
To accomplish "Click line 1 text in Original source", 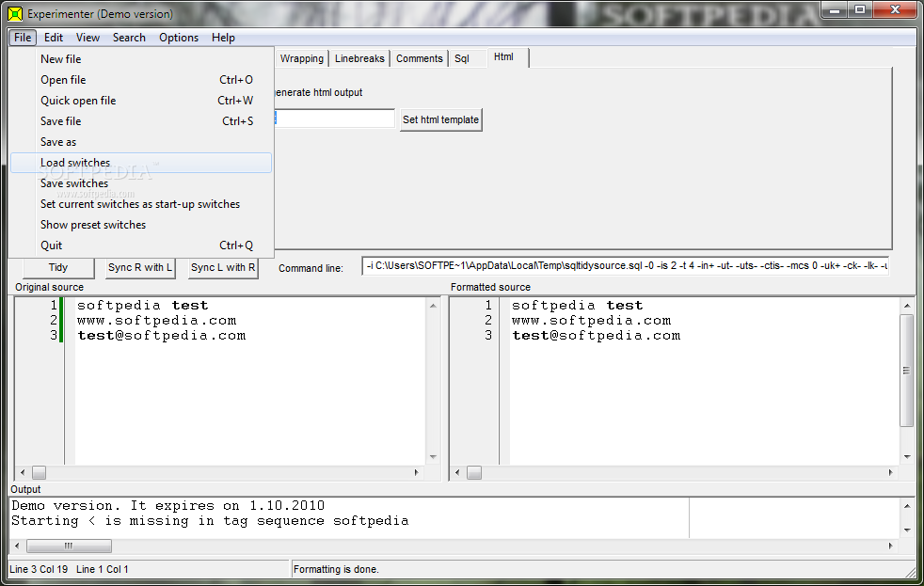I will tap(143, 305).
